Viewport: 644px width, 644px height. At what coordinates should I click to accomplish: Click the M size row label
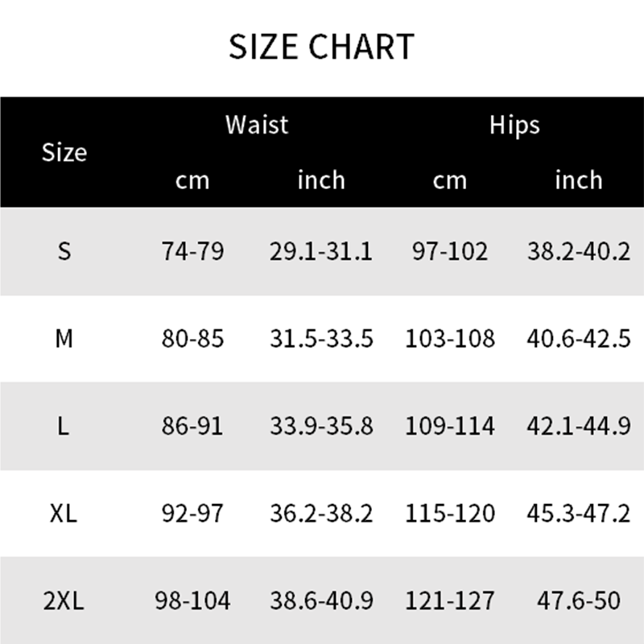(x=64, y=339)
